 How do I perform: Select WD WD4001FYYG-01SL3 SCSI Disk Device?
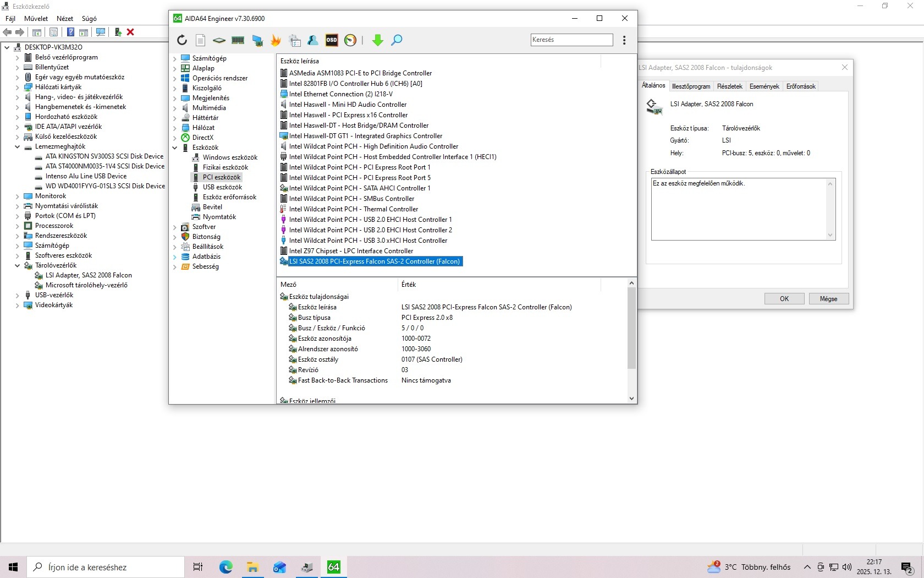coord(105,186)
